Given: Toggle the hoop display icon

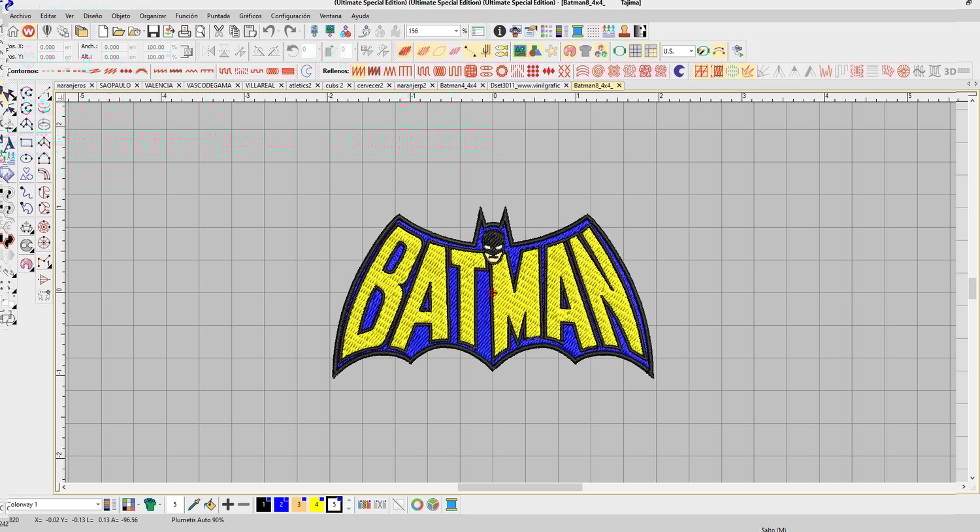Looking at the screenshot, I should (619, 51).
